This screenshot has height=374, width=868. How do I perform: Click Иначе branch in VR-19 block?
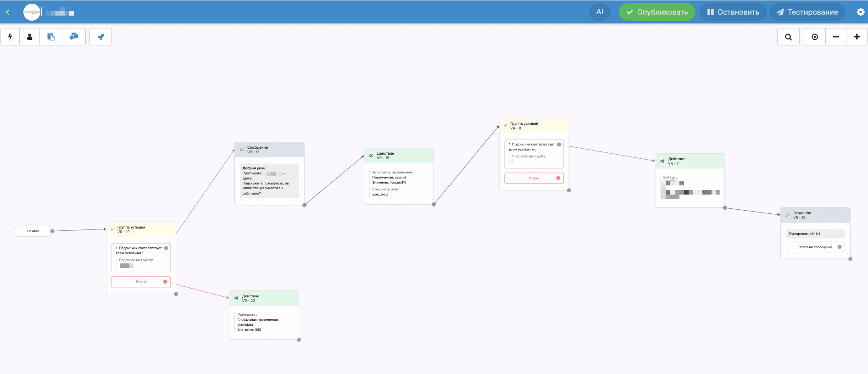[x=141, y=282]
